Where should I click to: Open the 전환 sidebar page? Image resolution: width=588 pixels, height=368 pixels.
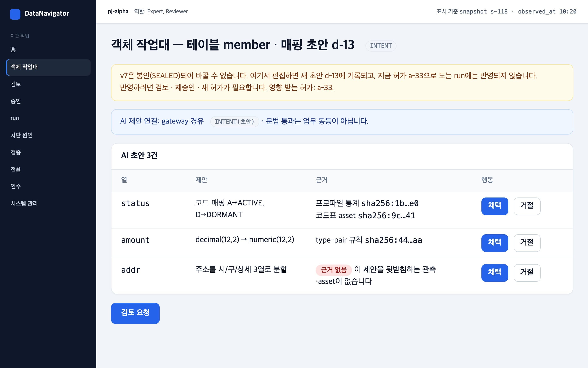tap(48, 169)
